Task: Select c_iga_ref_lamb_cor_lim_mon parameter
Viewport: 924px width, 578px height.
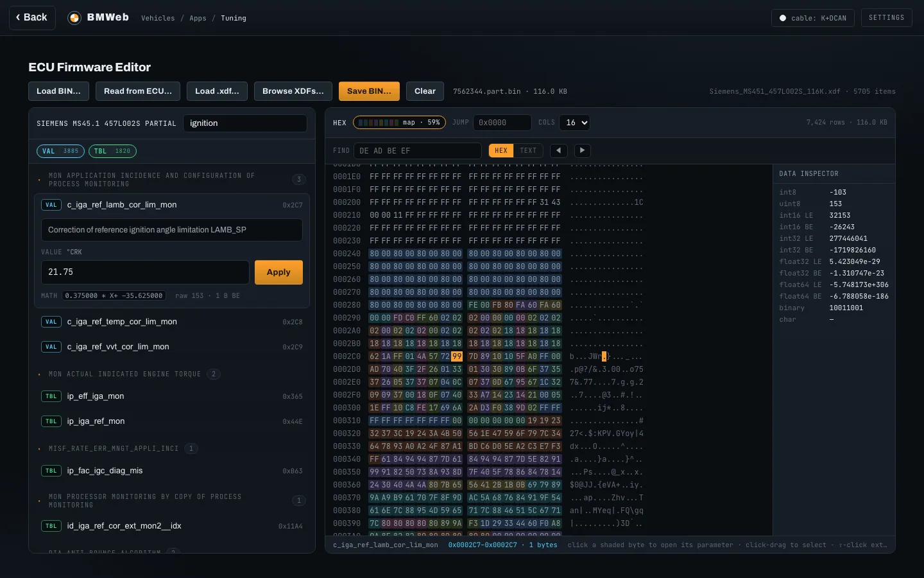Action: [x=171, y=205]
